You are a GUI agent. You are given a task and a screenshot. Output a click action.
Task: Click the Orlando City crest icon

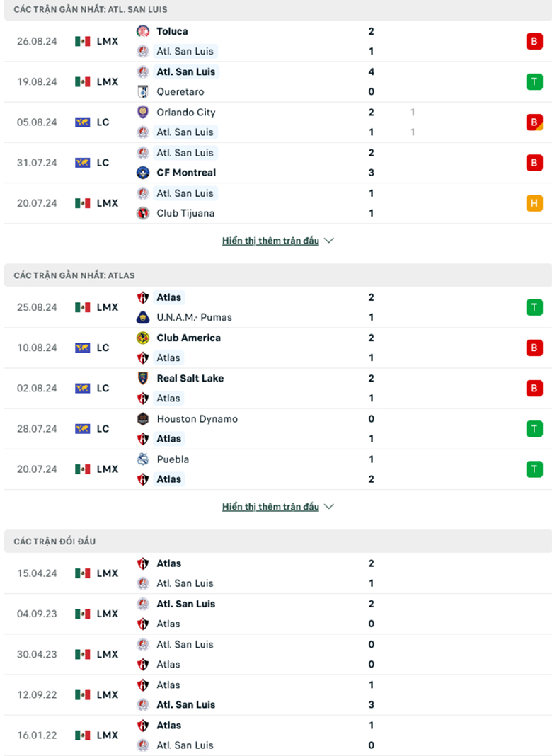pos(143,112)
